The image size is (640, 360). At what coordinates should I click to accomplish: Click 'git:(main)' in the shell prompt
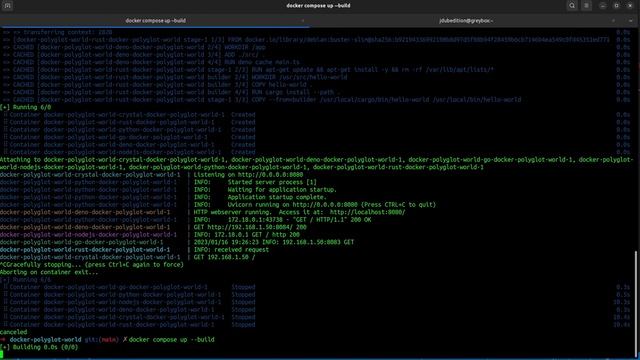(x=102, y=340)
